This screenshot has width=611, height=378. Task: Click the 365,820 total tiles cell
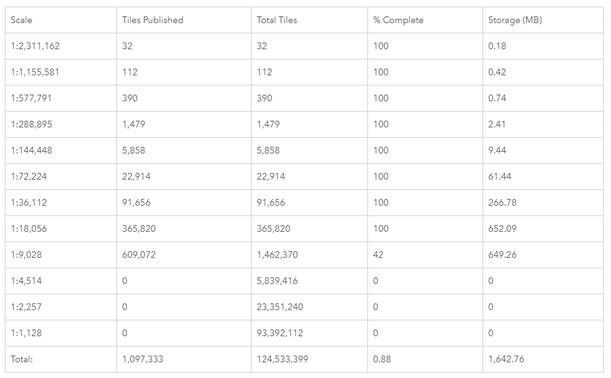[x=309, y=229]
